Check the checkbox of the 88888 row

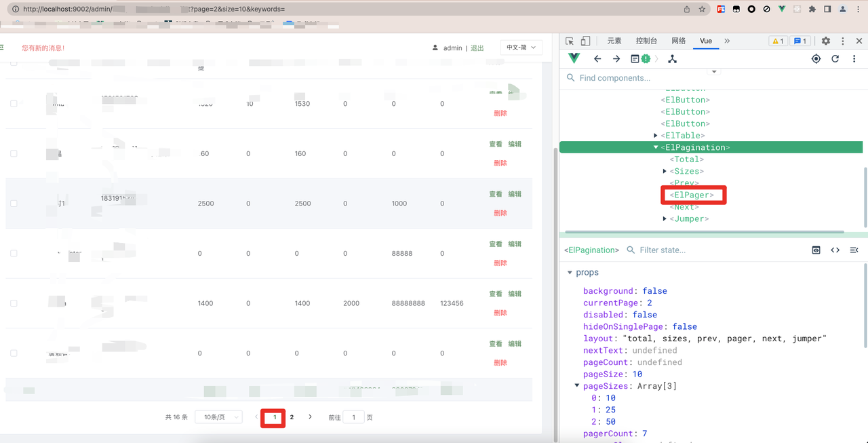click(x=14, y=253)
